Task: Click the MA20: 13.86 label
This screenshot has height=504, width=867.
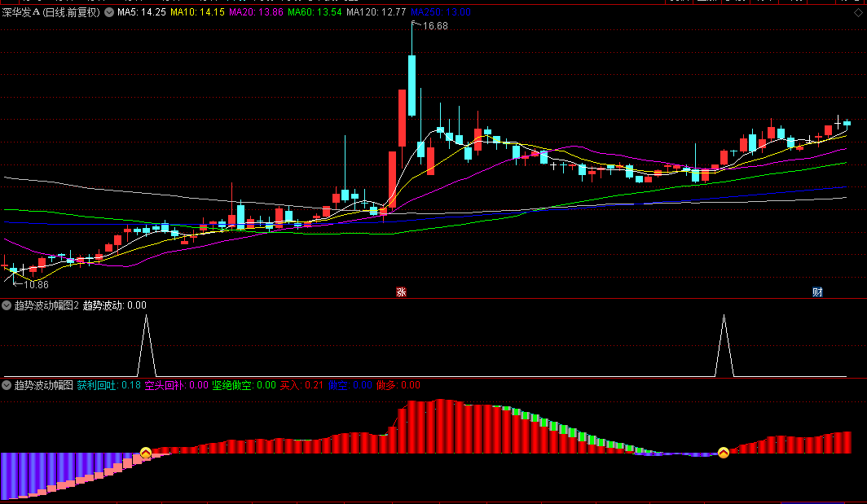Action: coord(256,12)
